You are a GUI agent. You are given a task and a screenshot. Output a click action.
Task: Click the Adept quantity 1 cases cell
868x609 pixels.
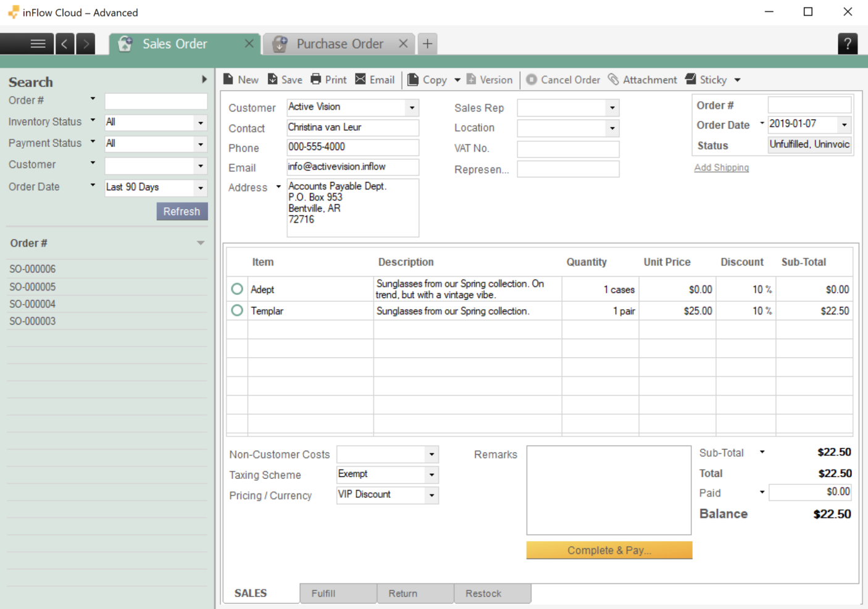(x=600, y=289)
